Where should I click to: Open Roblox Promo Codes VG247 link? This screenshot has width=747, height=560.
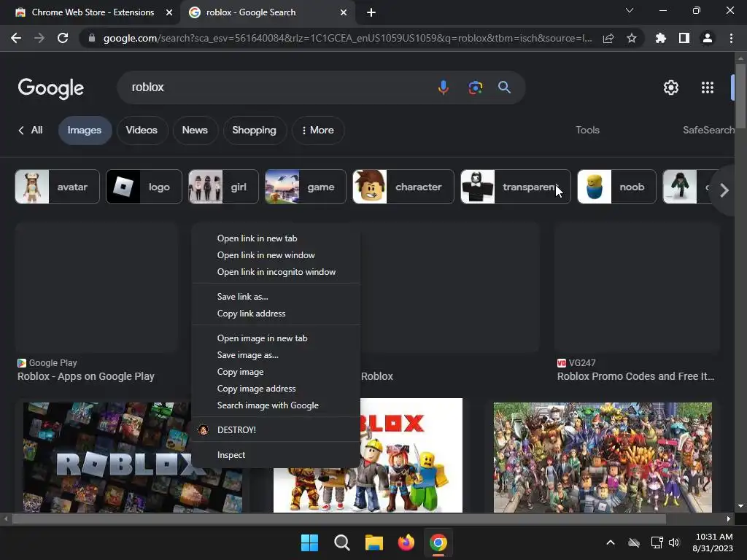[635, 376]
